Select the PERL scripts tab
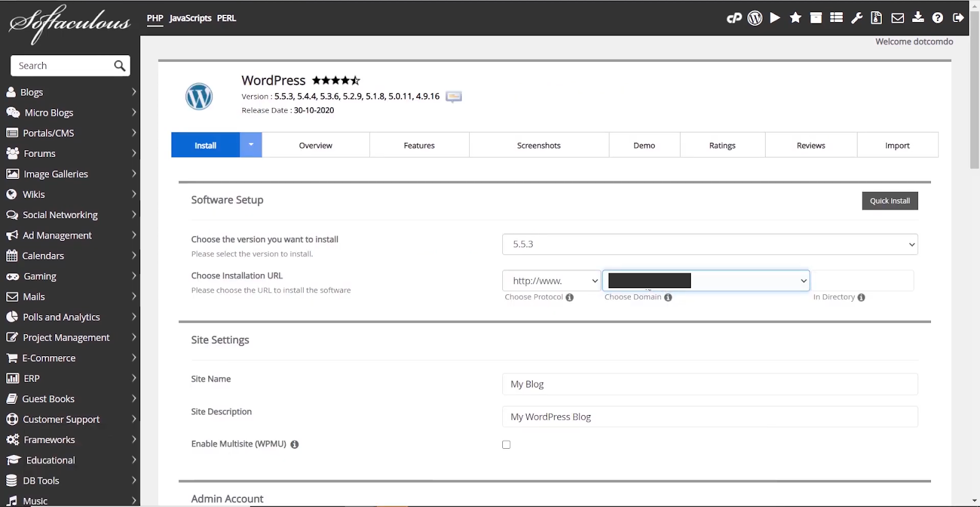The image size is (980, 507). tap(227, 18)
